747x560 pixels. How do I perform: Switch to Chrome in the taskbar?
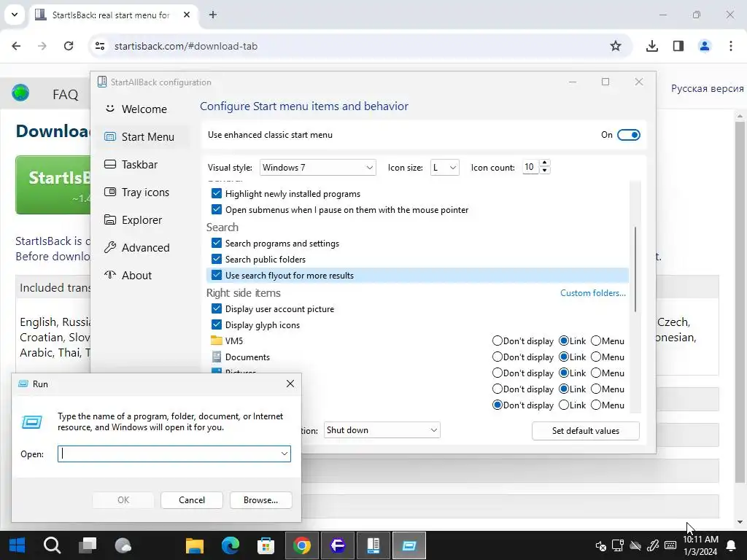click(301, 545)
